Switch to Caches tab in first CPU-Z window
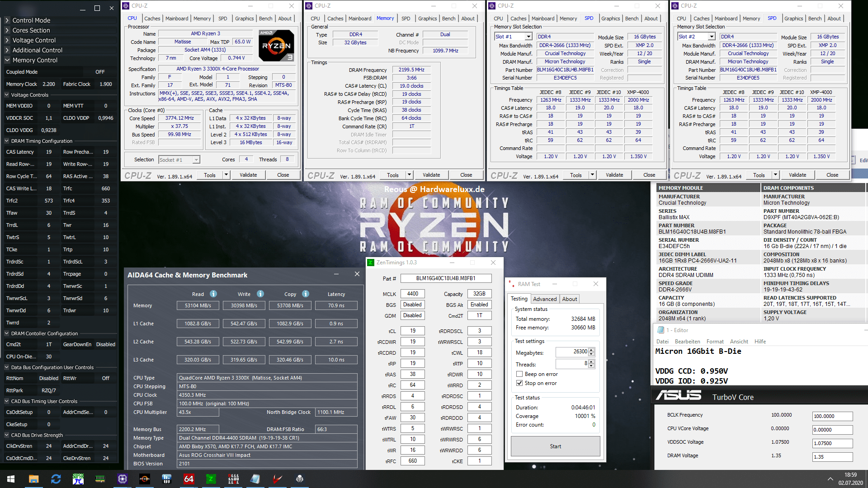Viewport: 868px width, 488px height. click(152, 19)
